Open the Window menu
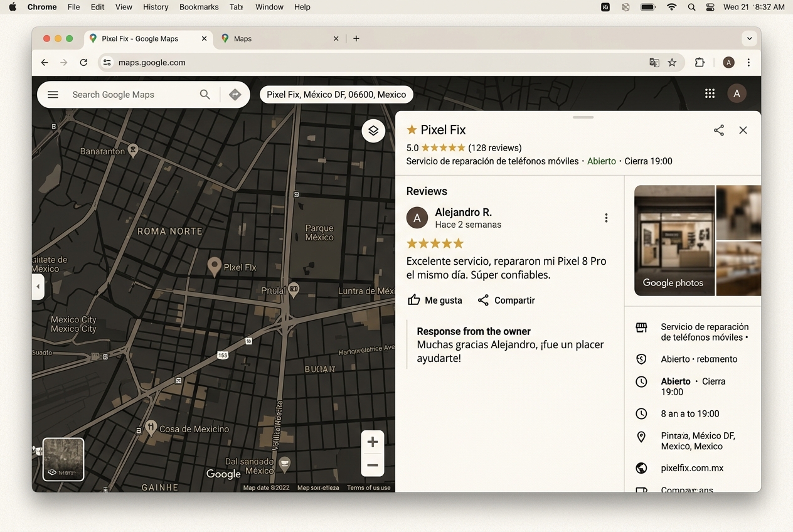Viewport: 793px width, 532px height. click(269, 7)
